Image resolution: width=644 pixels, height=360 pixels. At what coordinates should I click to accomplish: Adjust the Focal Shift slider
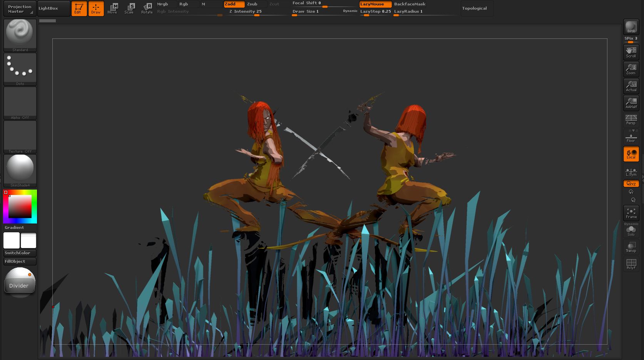325,3
